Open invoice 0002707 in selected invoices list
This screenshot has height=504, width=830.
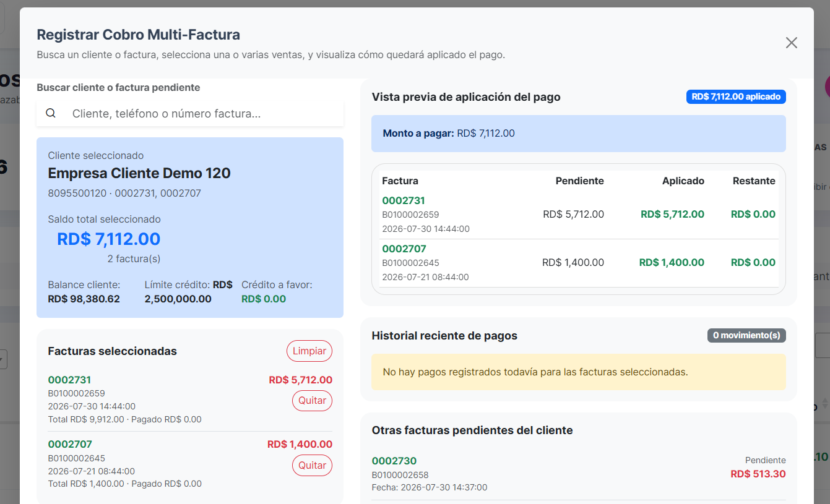coord(69,444)
